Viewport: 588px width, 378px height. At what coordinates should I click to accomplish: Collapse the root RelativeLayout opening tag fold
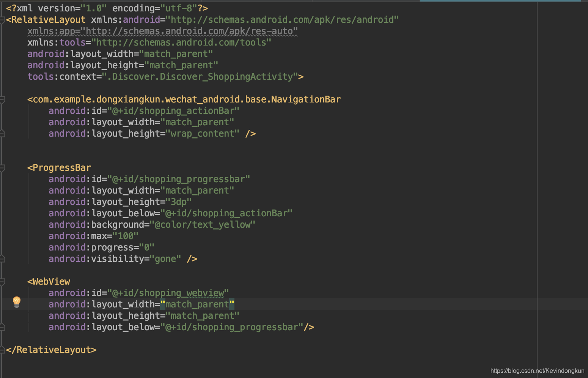point(2,20)
